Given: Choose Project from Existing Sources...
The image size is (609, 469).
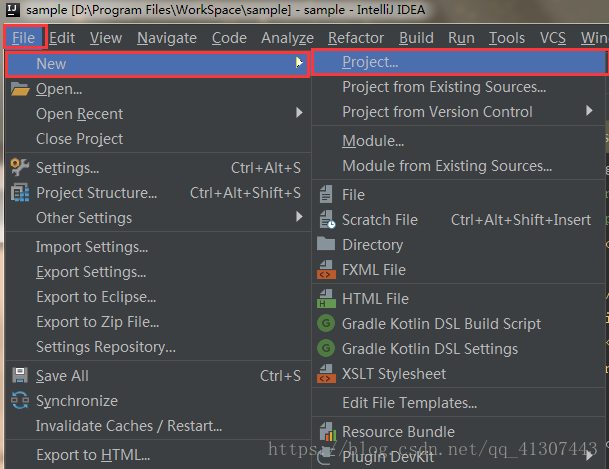Looking at the screenshot, I should (x=459, y=87).
